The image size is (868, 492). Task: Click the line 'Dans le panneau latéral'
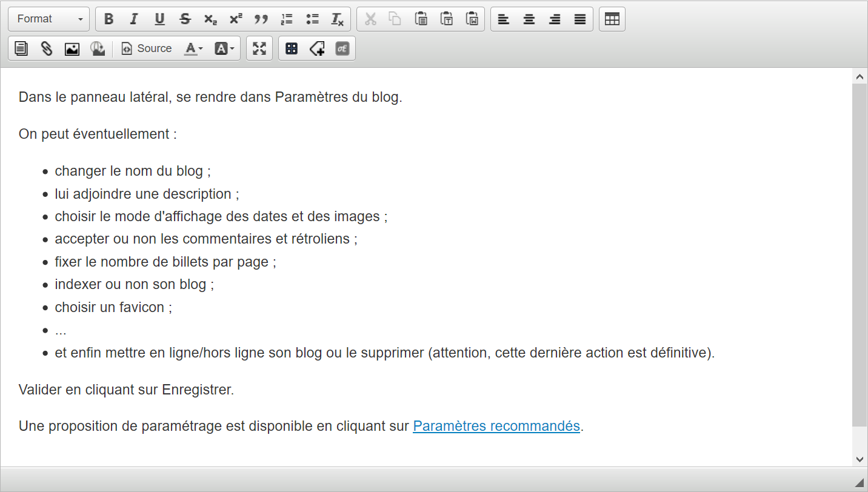[210, 97]
